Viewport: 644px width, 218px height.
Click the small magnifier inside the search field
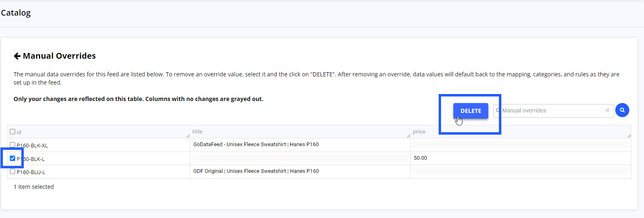click(x=498, y=110)
